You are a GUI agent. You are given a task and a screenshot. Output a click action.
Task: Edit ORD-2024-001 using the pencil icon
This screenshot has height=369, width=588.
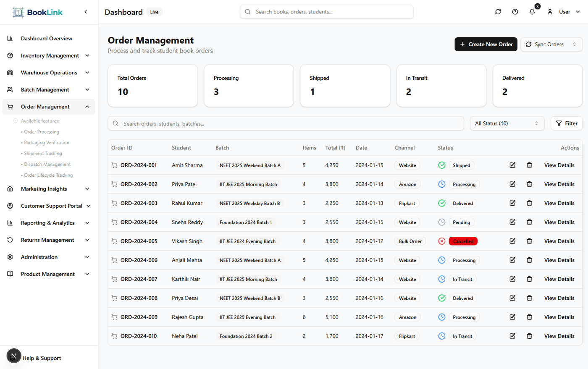pyautogui.click(x=512, y=165)
